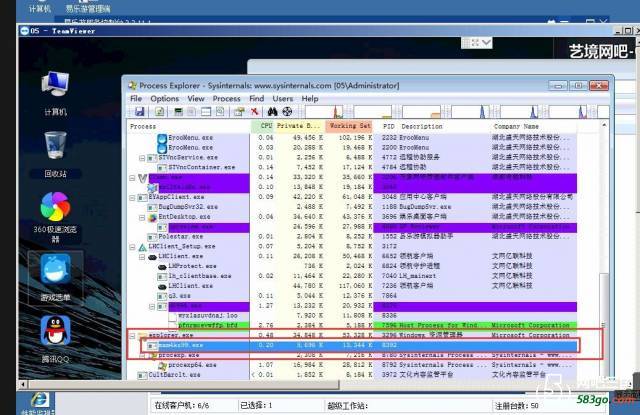Click the 注册台数: 50 status text
This screenshot has height=415, width=640.
click(517, 406)
